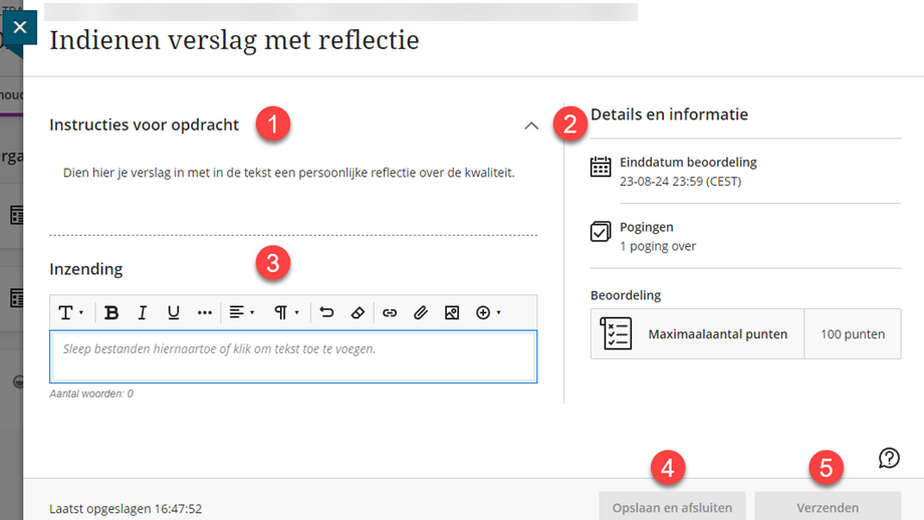Click Aantal woorden: 0 counter
The width and height of the screenshot is (924, 520).
pos(91,394)
